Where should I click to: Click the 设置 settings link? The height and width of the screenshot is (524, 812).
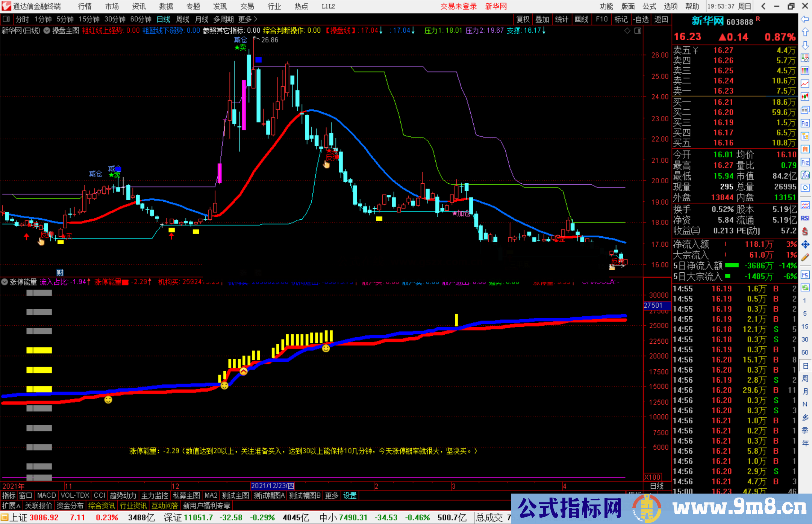(x=350, y=495)
